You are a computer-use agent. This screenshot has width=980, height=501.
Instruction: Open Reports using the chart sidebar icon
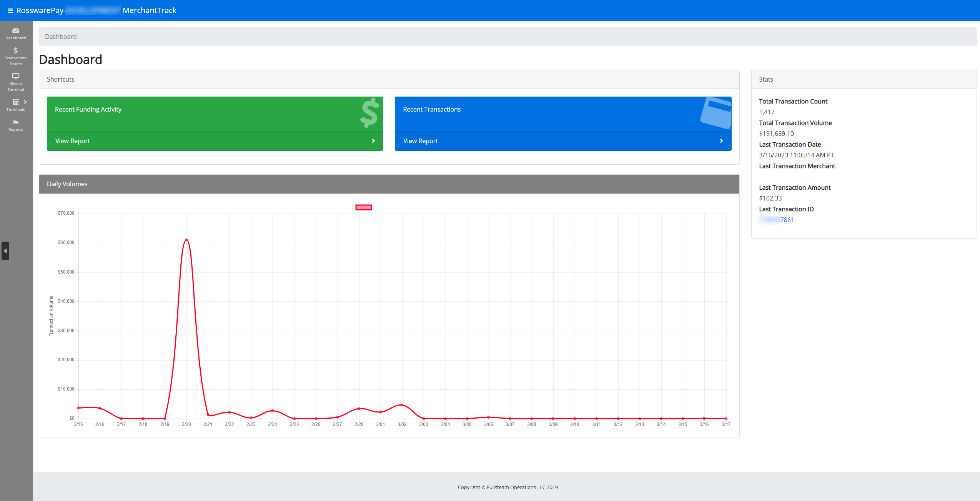click(x=15, y=122)
